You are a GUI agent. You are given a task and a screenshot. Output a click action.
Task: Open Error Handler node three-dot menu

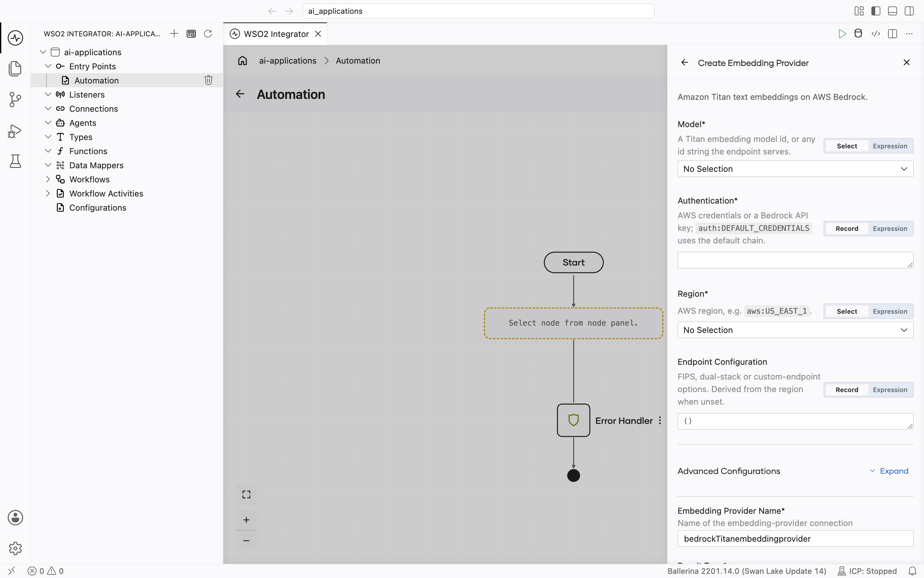[660, 421]
